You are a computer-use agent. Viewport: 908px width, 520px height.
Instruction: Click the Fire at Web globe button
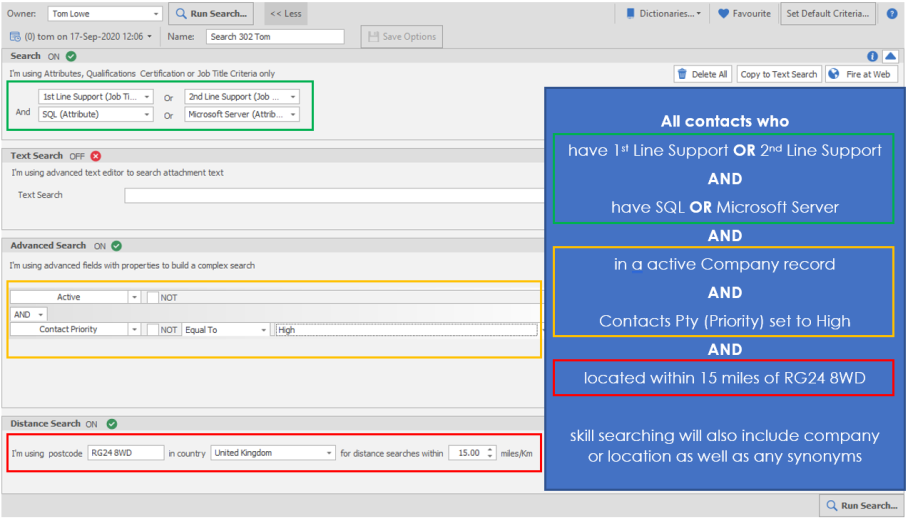pos(861,74)
